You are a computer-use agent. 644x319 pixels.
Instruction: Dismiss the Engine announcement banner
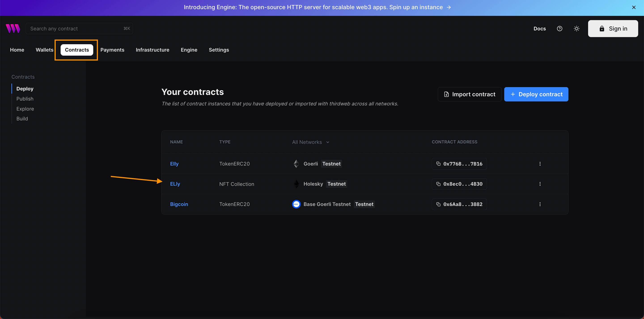633,7
